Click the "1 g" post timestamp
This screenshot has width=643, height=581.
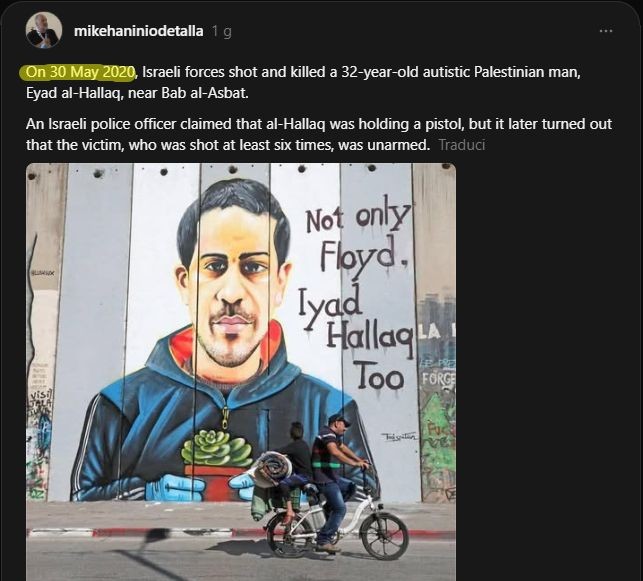pyautogui.click(x=222, y=31)
